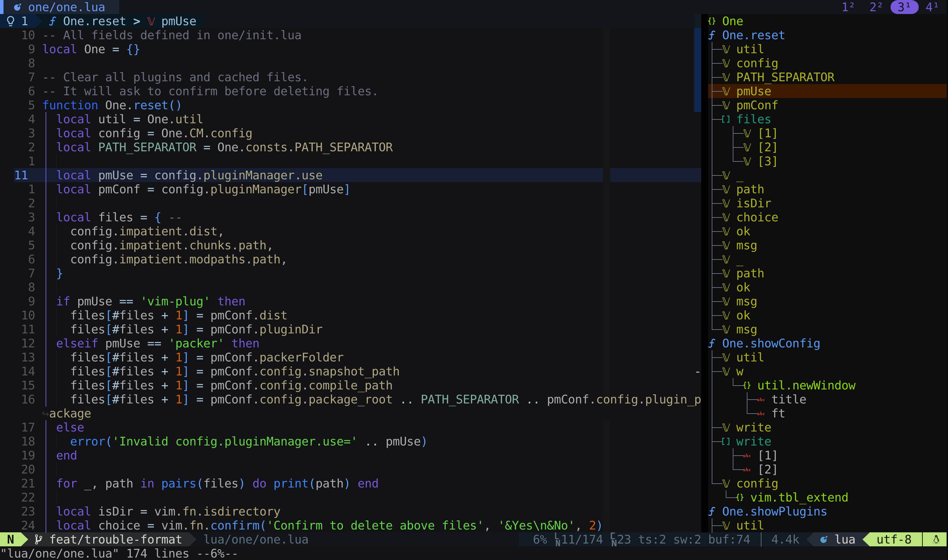Screen dimensions: 948x560
Task: Click the object icon beside One symbol
Action: pos(712,21)
